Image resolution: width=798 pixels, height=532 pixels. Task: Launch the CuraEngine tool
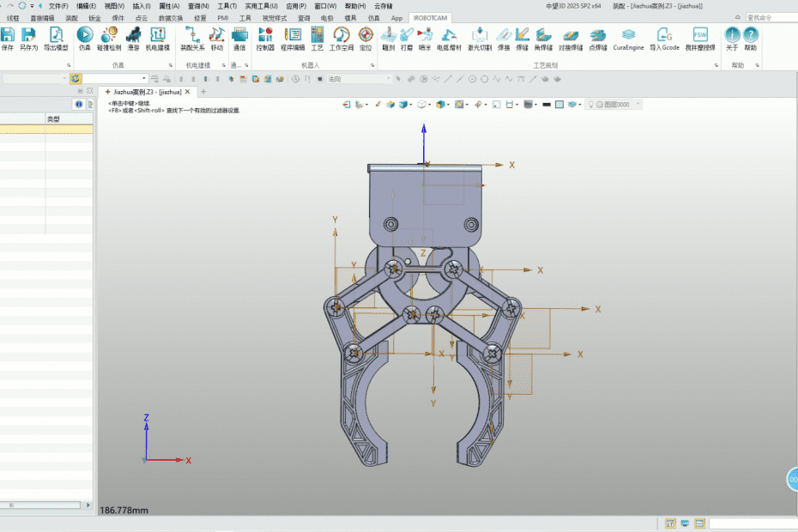[629, 36]
